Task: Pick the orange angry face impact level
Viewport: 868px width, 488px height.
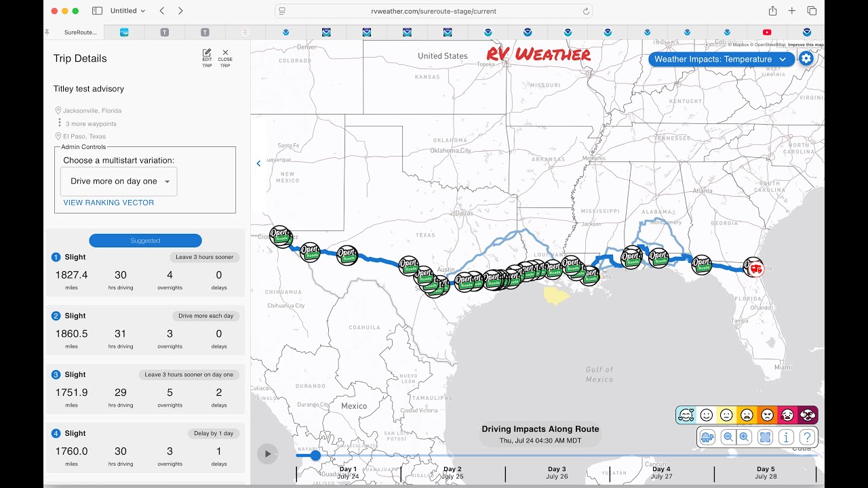Action: pos(767,415)
